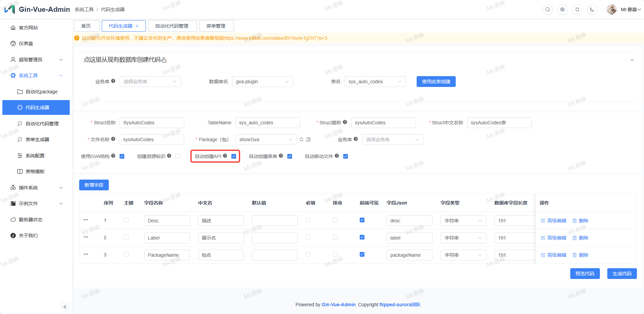Collapse sidebar using the double-arrow icon
Screen dimensions: 644x314
[65, 307]
